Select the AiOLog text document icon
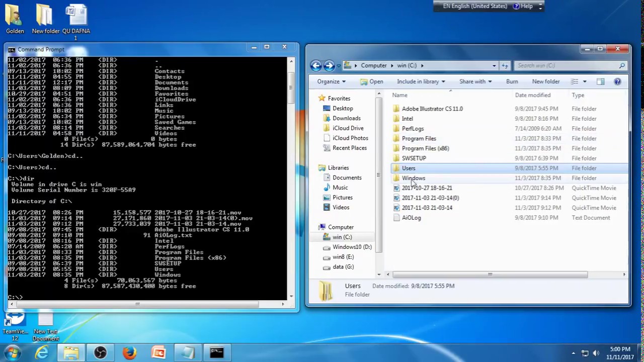The image size is (644, 362). (396, 218)
